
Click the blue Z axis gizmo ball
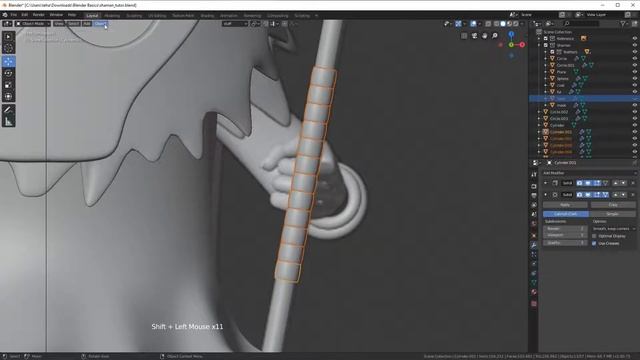(x=511, y=35)
